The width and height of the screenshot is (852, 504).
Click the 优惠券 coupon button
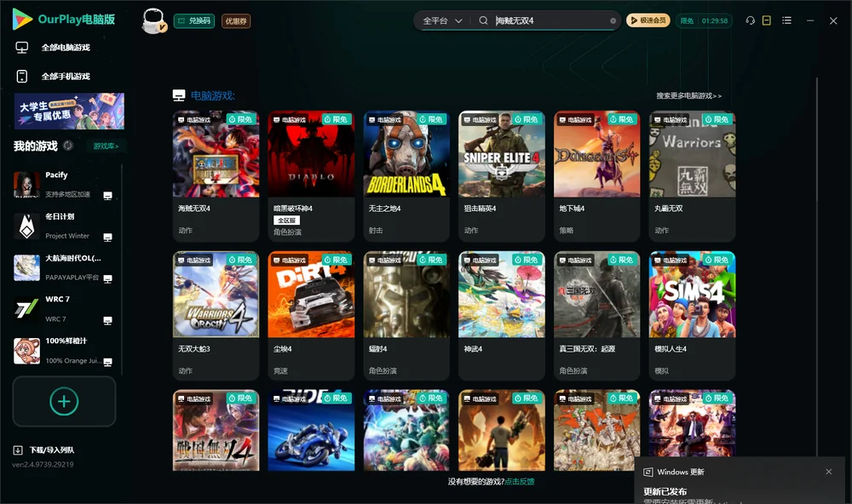[236, 20]
